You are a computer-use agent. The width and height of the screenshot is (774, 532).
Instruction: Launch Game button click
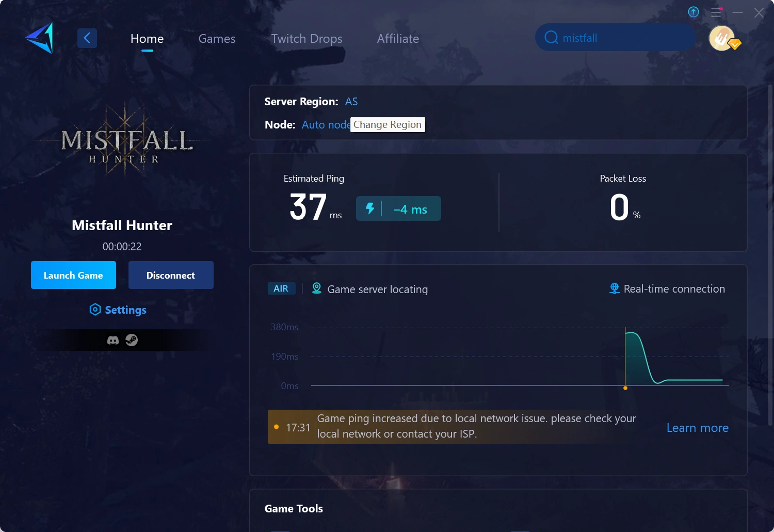click(73, 275)
